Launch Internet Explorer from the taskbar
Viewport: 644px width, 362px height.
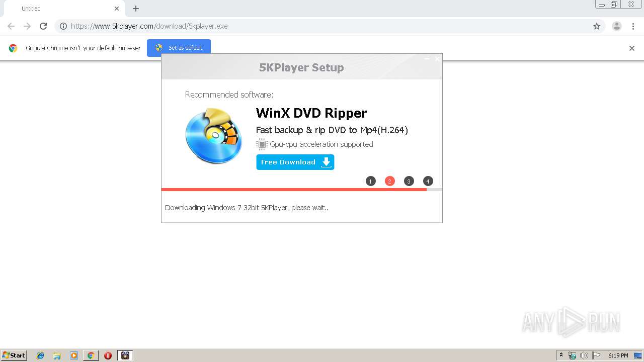40,355
